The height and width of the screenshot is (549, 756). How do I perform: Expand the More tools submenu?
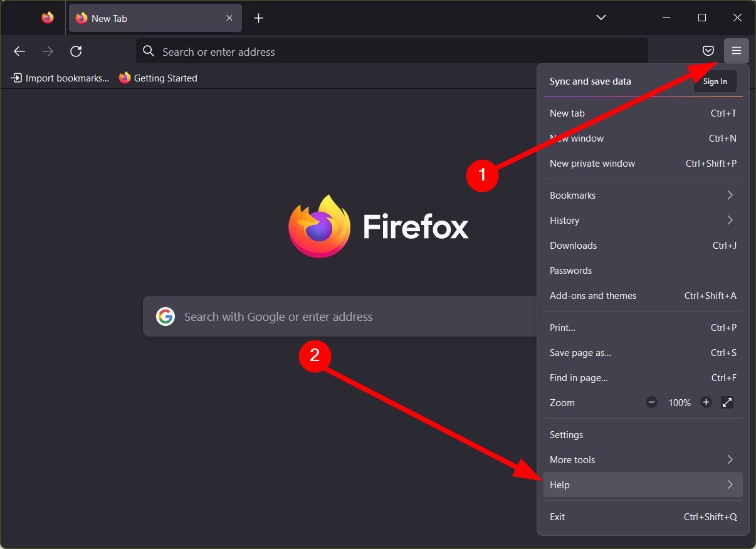[643, 460]
